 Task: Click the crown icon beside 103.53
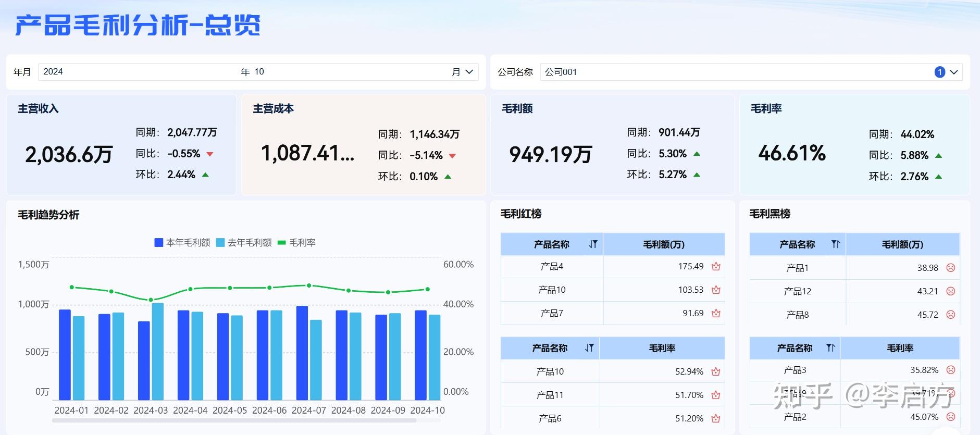point(716,290)
